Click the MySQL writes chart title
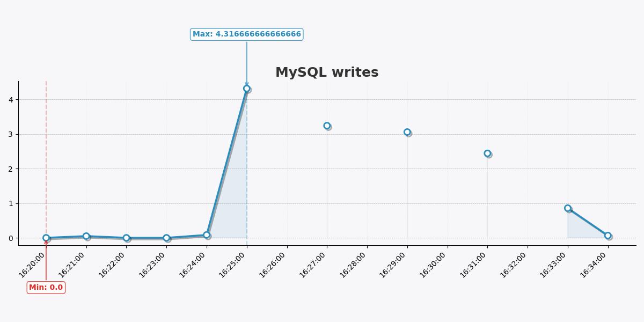Viewport: 644px width, 322px height. tap(327, 72)
